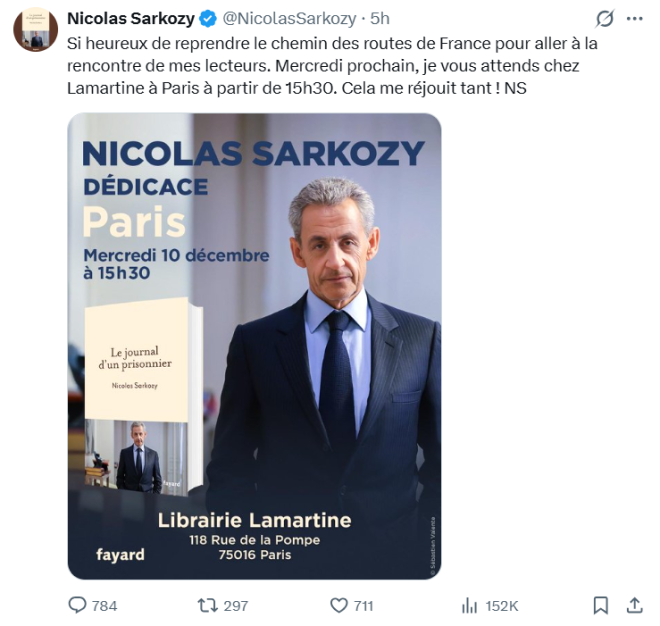660x626 pixels.
Task: Click the Librairie Lamartine text on poster
Action: pos(254,520)
